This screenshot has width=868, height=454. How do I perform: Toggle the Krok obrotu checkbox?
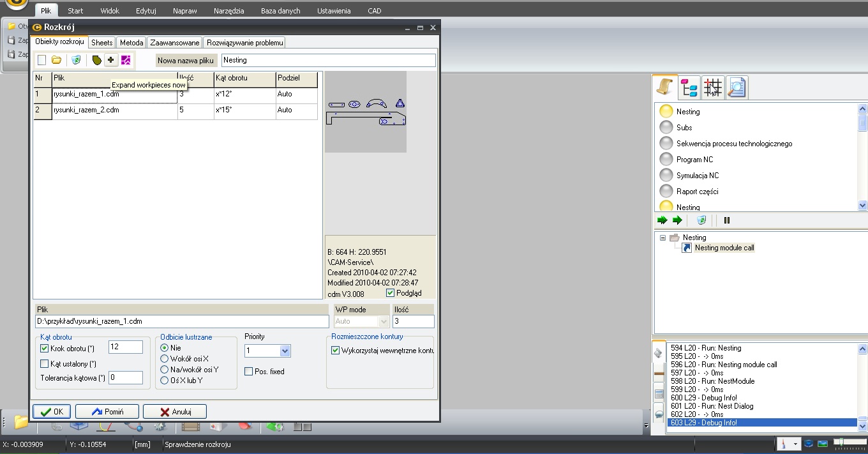(x=44, y=349)
